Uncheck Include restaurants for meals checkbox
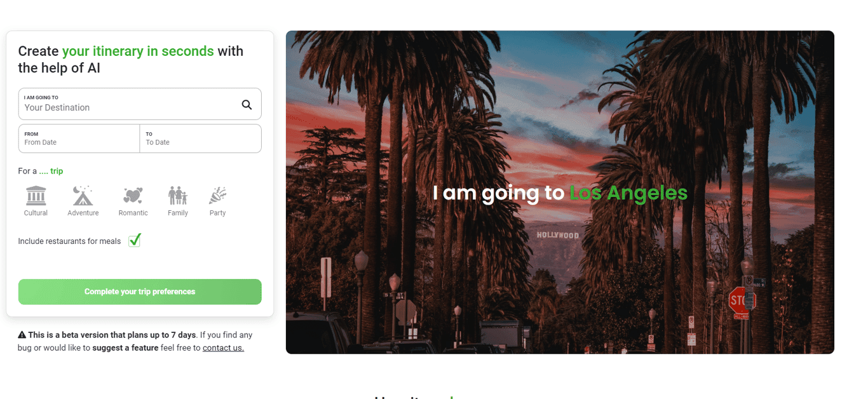 [x=134, y=241]
